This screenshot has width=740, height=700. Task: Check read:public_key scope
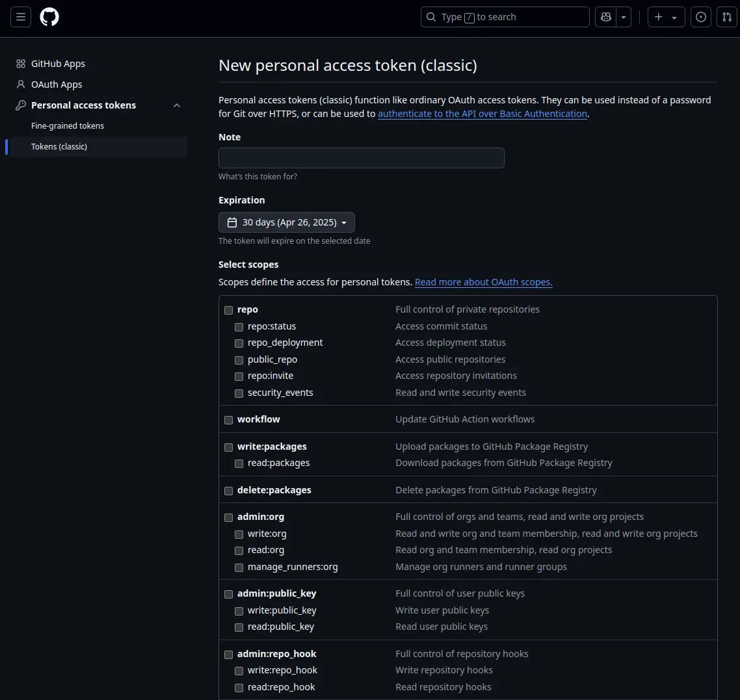click(239, 627)
